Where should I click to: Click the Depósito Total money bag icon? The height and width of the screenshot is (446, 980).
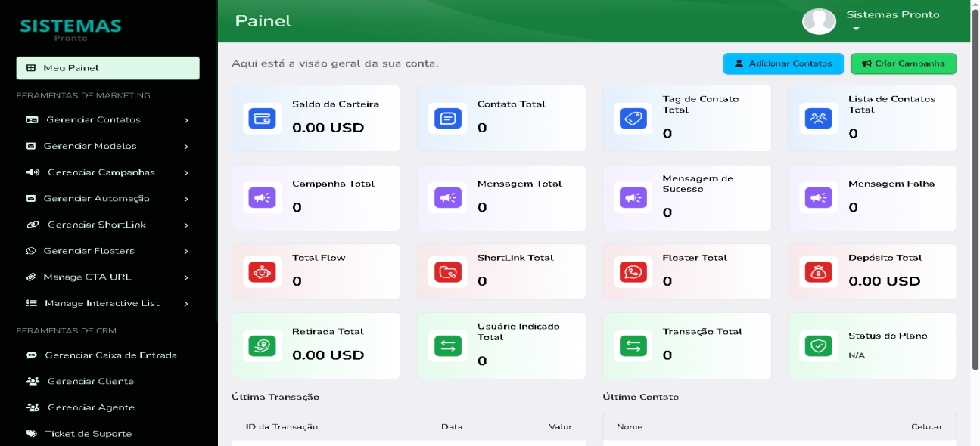(819, 272)
